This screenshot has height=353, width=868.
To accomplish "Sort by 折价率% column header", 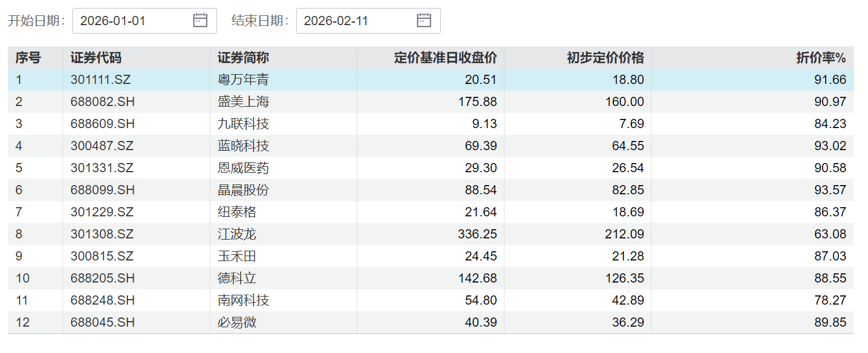I will [x=821, y=58].
